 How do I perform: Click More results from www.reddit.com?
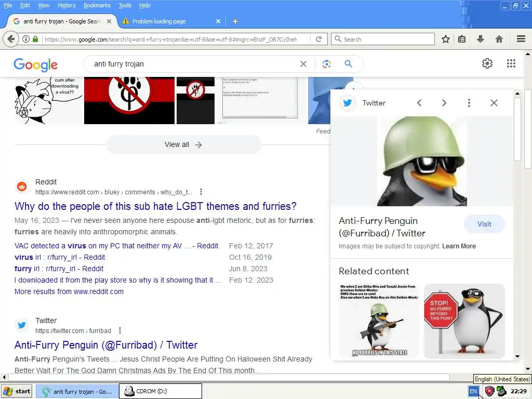tap(69, 291)
